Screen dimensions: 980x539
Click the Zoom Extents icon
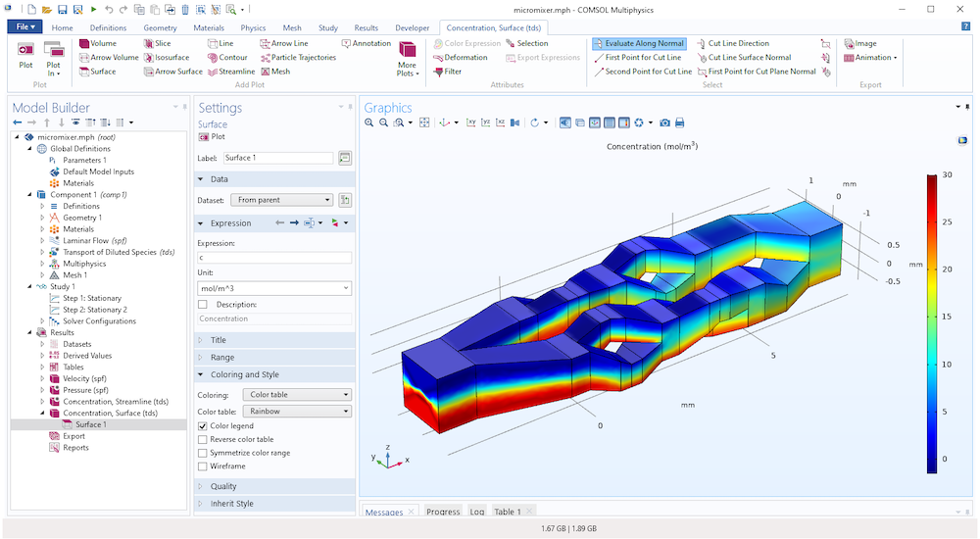424,122
